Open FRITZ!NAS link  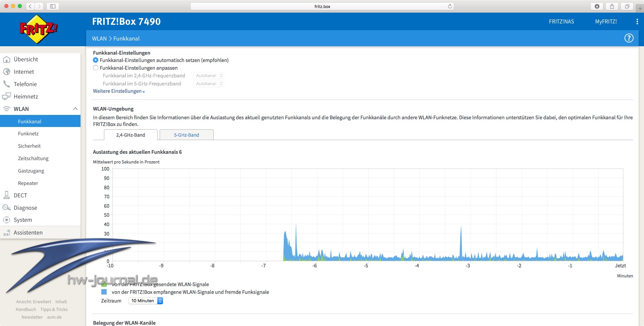tap(561, 21)
